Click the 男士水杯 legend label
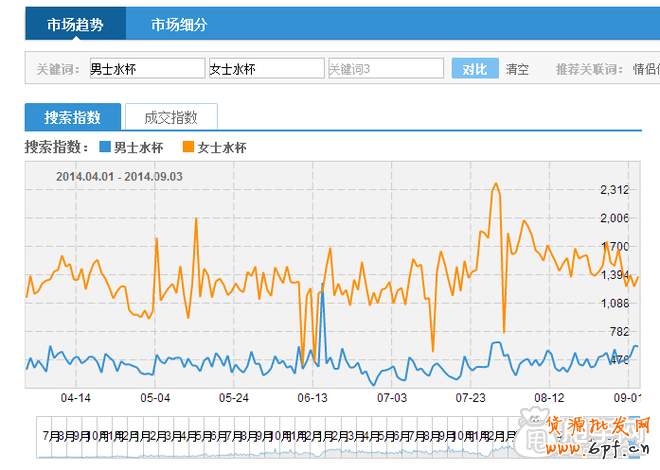The image size is (660, 470). [x=138, y=148]
